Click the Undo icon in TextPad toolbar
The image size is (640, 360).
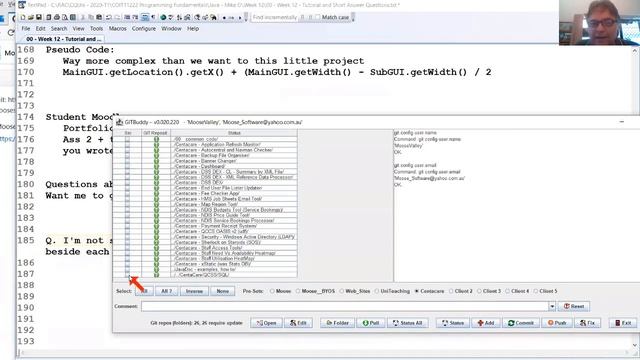109,18
